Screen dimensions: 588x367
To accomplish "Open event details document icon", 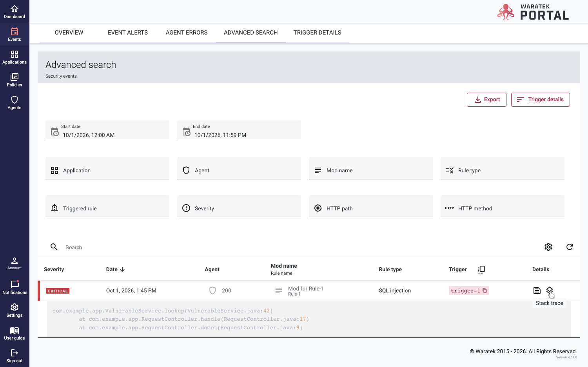I will (537, 290).
